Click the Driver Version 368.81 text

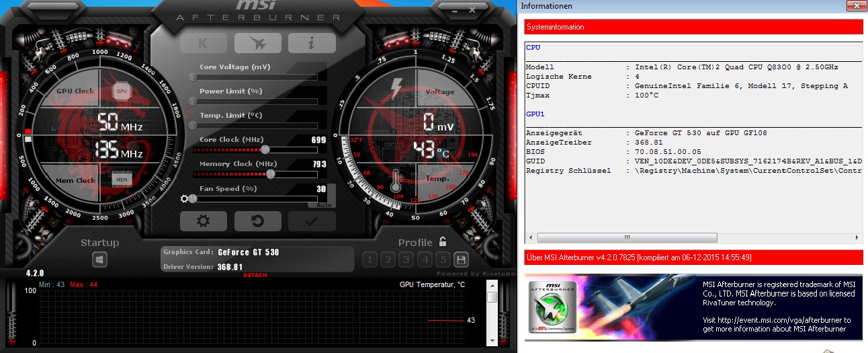tap(203, 267)
